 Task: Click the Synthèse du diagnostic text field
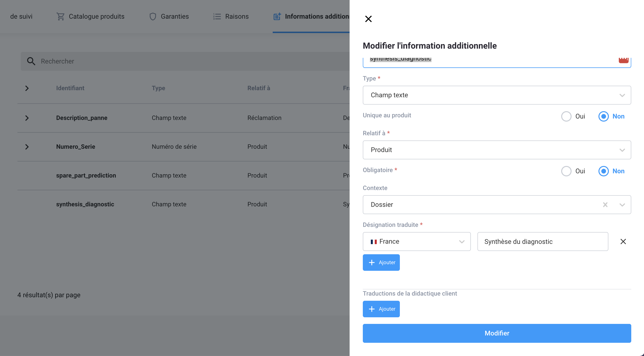pos(543,242)
